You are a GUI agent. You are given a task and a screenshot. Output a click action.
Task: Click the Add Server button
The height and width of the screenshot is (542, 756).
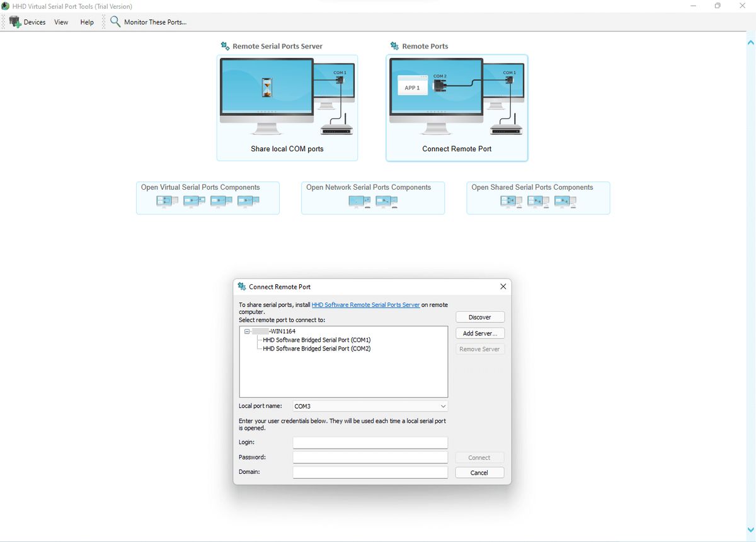point(479,333)
